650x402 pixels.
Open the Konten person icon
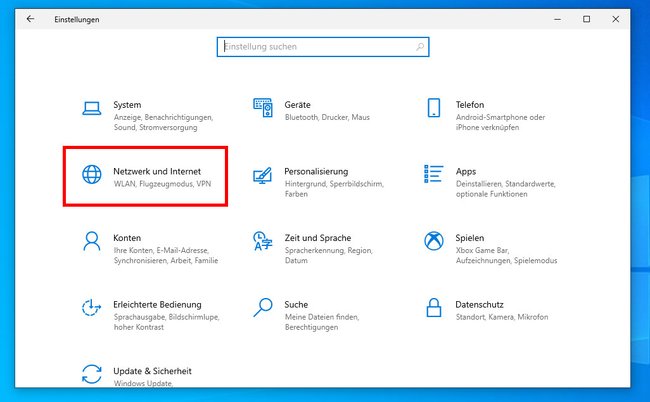92,241
